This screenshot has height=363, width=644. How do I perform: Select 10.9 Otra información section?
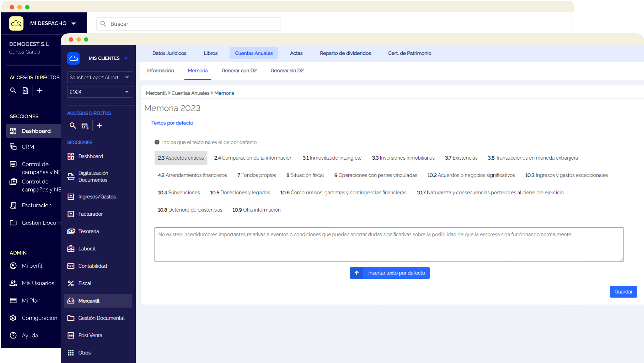pos(256,210)
